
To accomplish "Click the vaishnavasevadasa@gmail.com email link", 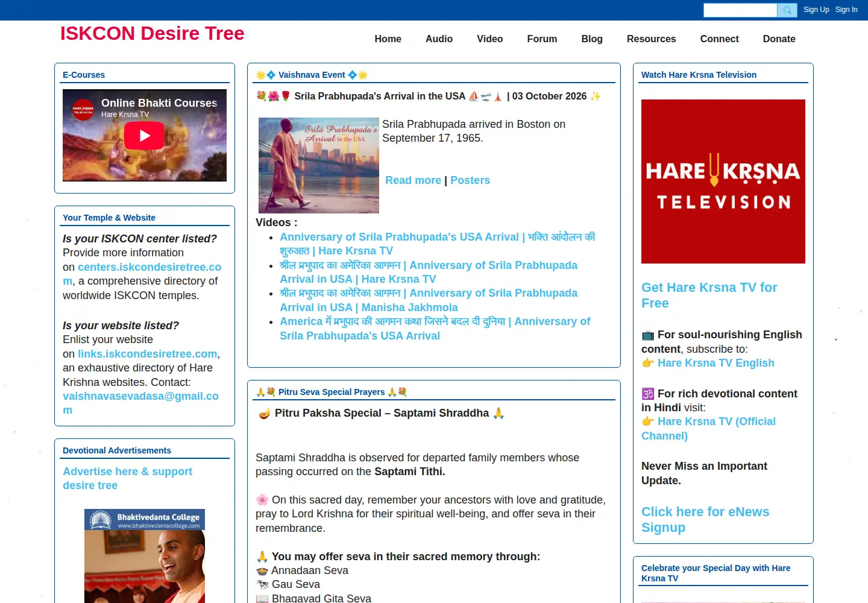I will (140, 403).
